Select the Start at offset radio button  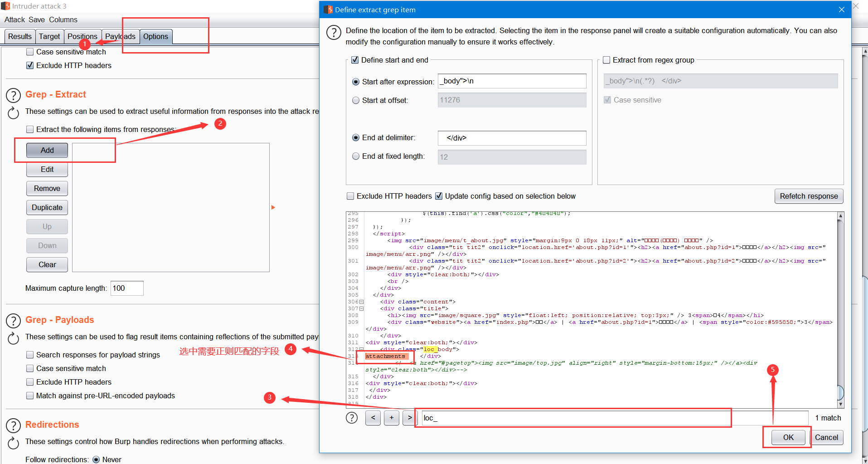[356, 100]
